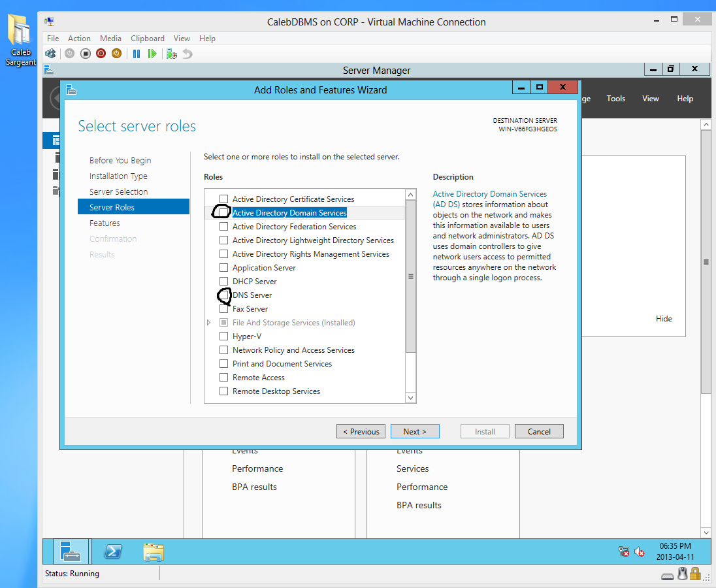The width and height of the screenshot is (716, 588).
Task: Click the muted volume tray icon
Action: tap(640, 551)
